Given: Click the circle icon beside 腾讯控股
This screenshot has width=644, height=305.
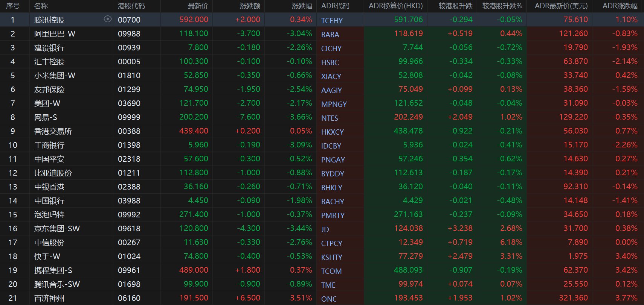Looking at the screenshot, I should coord(108,19).
